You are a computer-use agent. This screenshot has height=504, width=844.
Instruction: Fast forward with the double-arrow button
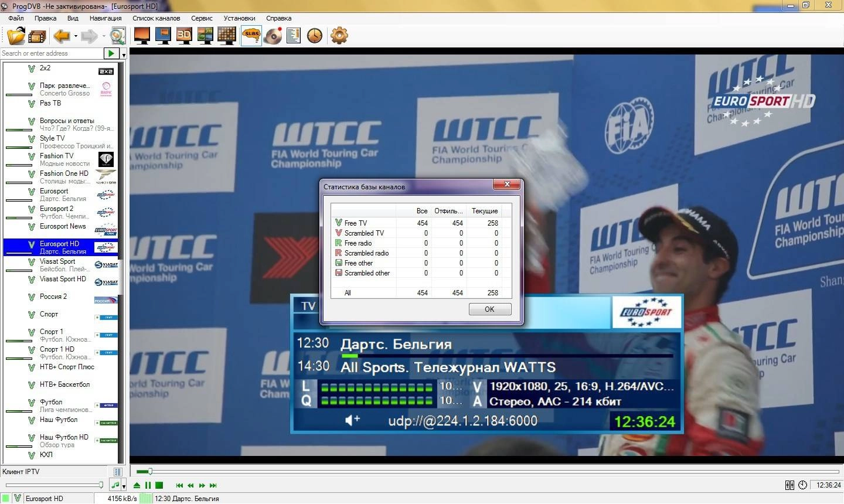pos(202,485)
